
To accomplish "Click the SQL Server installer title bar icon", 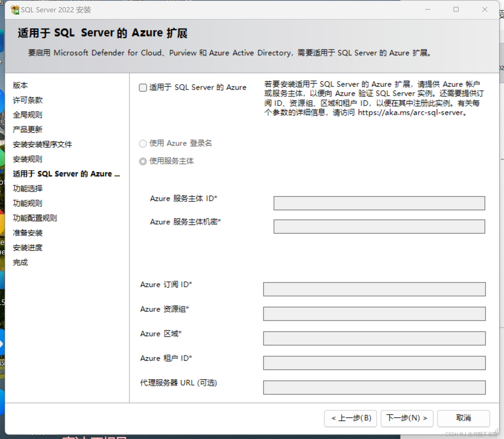I will 15,10.
